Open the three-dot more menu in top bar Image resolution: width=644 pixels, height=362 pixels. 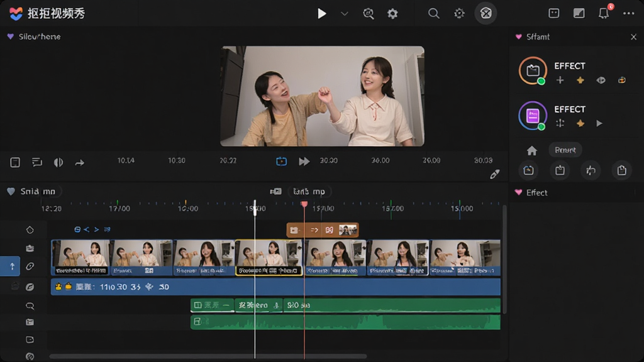point(628,14)
